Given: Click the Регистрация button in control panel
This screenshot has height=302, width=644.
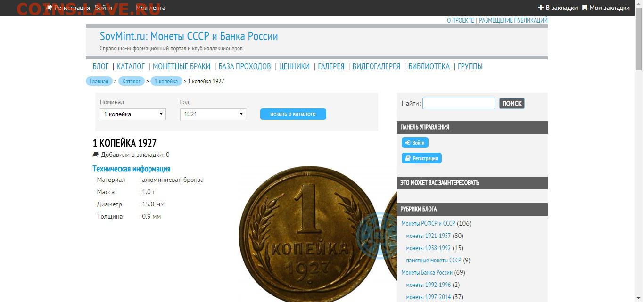Looking at the screenshot, I should tap(421, 158).
